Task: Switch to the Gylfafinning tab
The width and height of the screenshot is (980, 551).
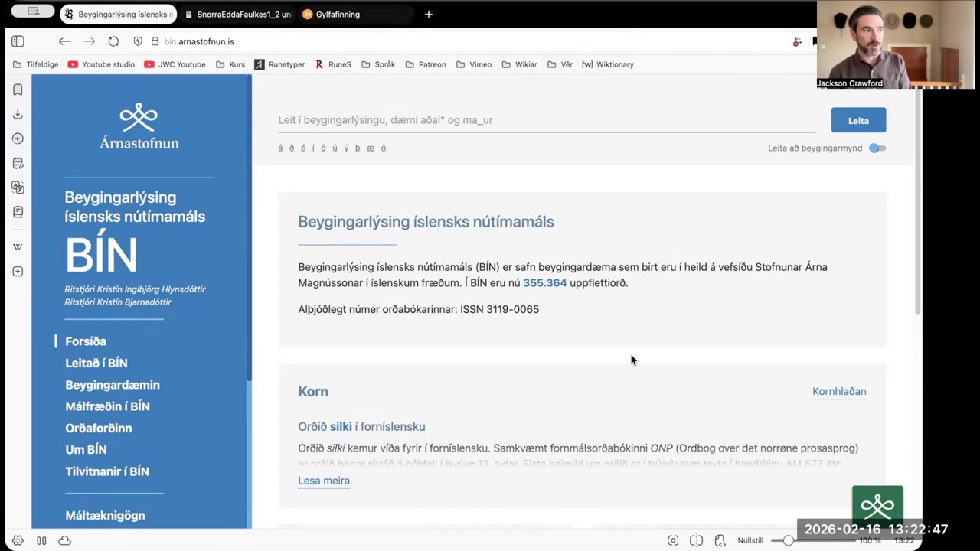Action: 356,14
